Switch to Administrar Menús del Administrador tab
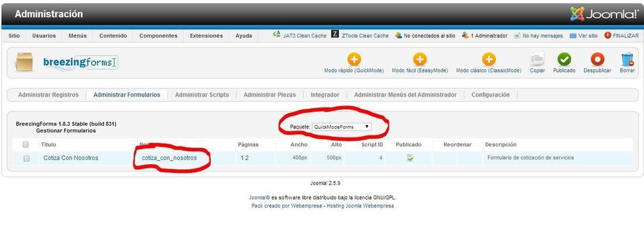This screenshot has height=249, width=644. point(405,95)
